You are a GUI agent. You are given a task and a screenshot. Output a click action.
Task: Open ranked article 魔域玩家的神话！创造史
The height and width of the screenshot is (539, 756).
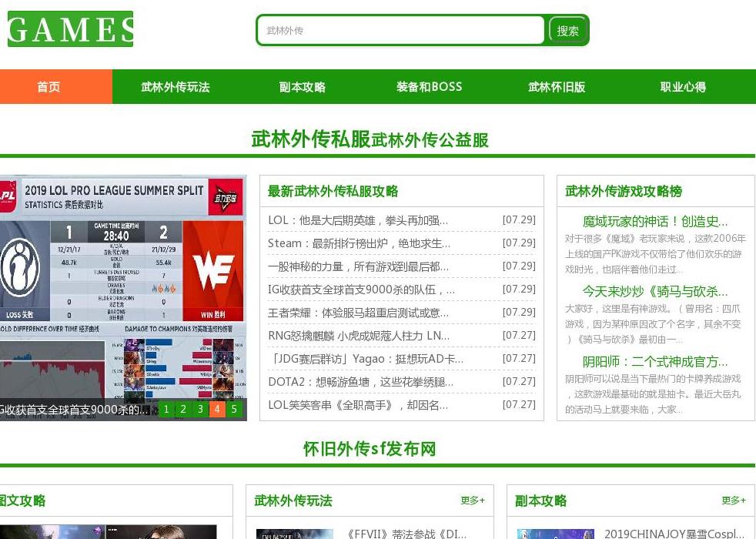655,222
